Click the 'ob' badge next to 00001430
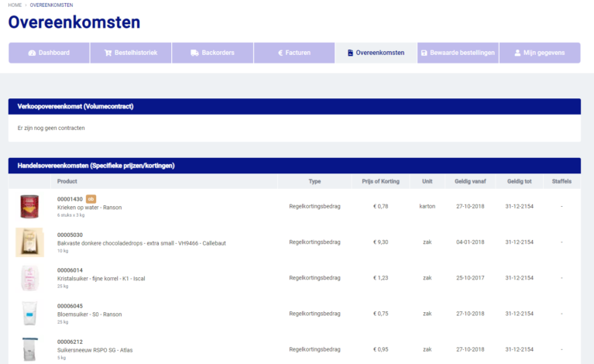 pyautogui.click(x=91, y=199)
